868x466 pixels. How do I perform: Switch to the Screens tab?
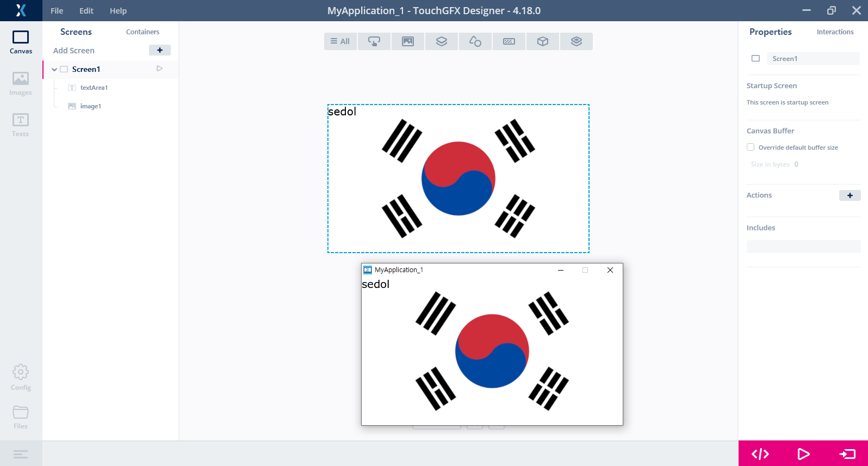(x=76, y=32)
